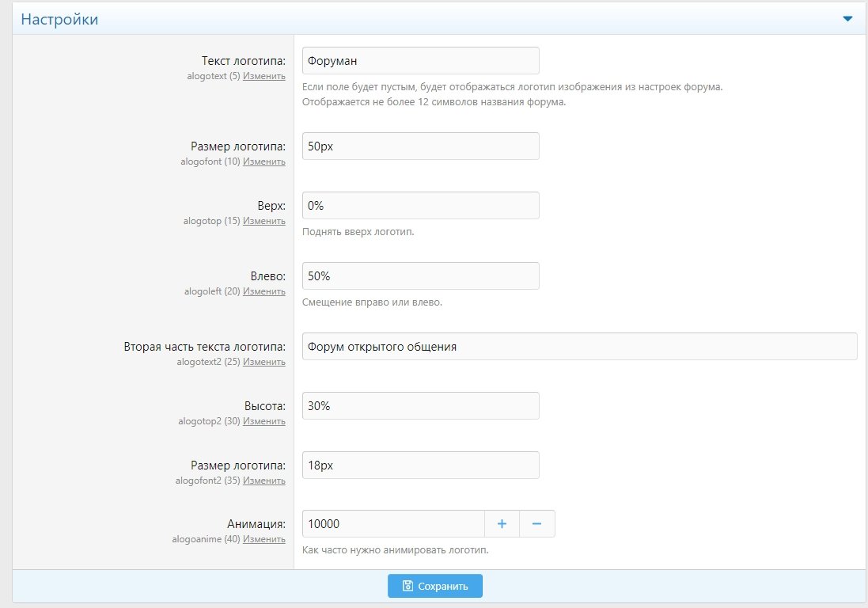Click the plus increment button for Анимация
The height and width of the screenshot is (608, 868).
pos(502,523)
